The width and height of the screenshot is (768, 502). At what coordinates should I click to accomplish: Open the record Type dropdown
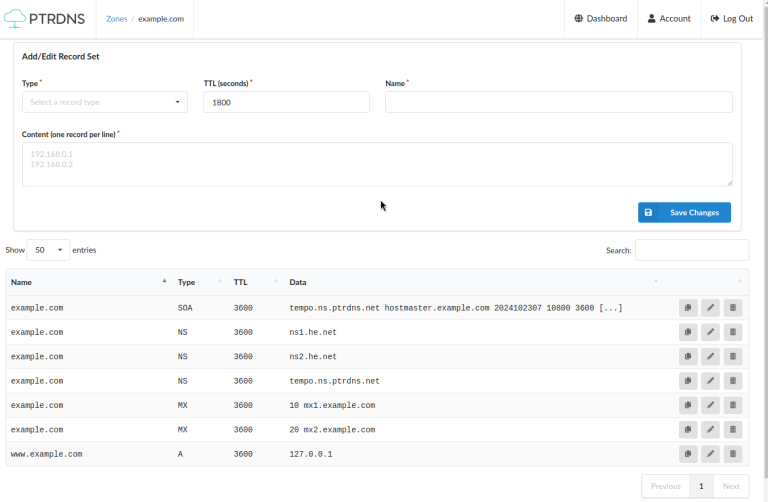point(105,102)
